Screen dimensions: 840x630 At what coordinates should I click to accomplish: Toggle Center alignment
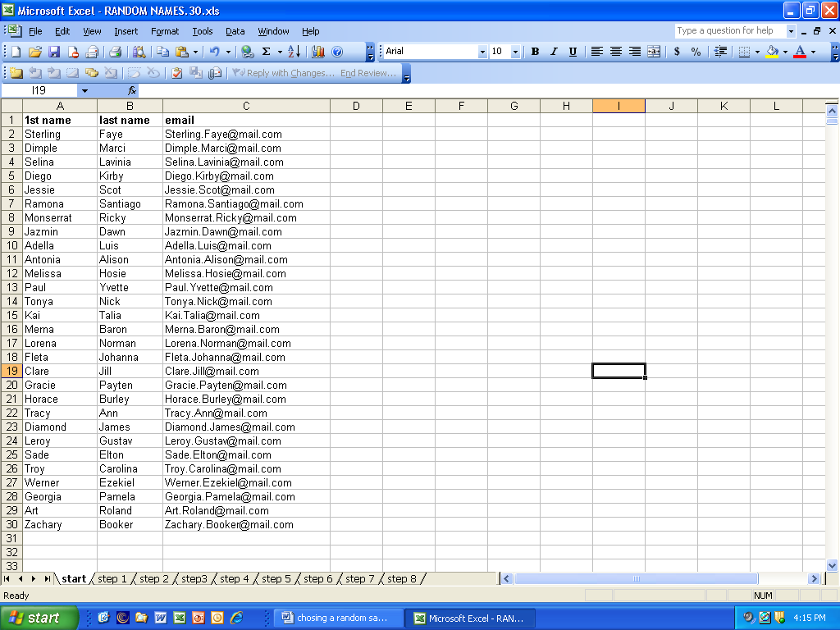616,52
